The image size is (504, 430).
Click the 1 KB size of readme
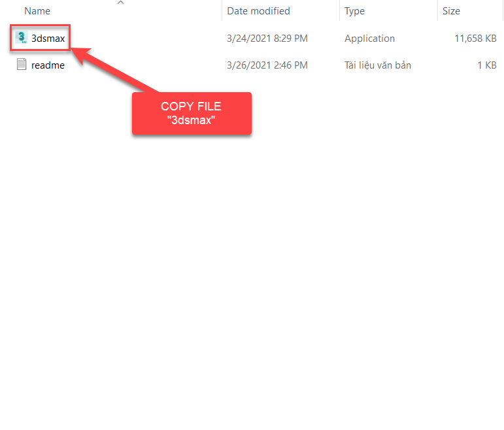[x=486, y=65]
